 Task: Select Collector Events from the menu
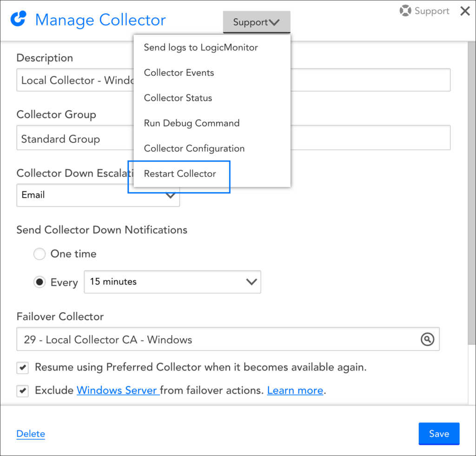click(179, 73)
